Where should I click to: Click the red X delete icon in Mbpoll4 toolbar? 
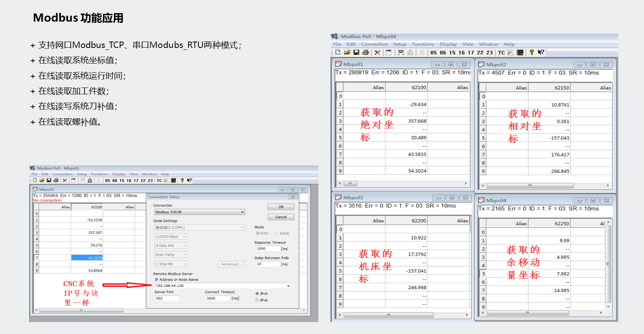coord(377,52)
